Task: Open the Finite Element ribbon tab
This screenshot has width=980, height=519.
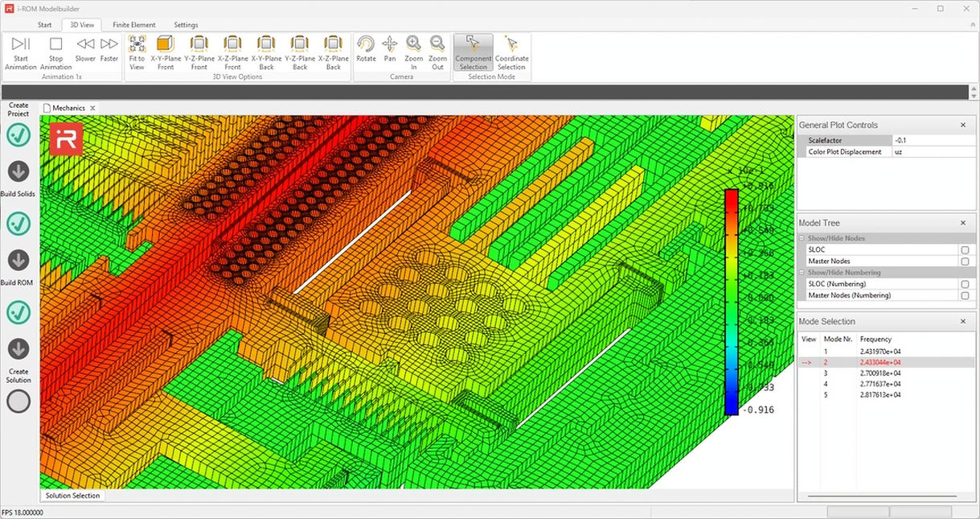Action: (134, 25)
